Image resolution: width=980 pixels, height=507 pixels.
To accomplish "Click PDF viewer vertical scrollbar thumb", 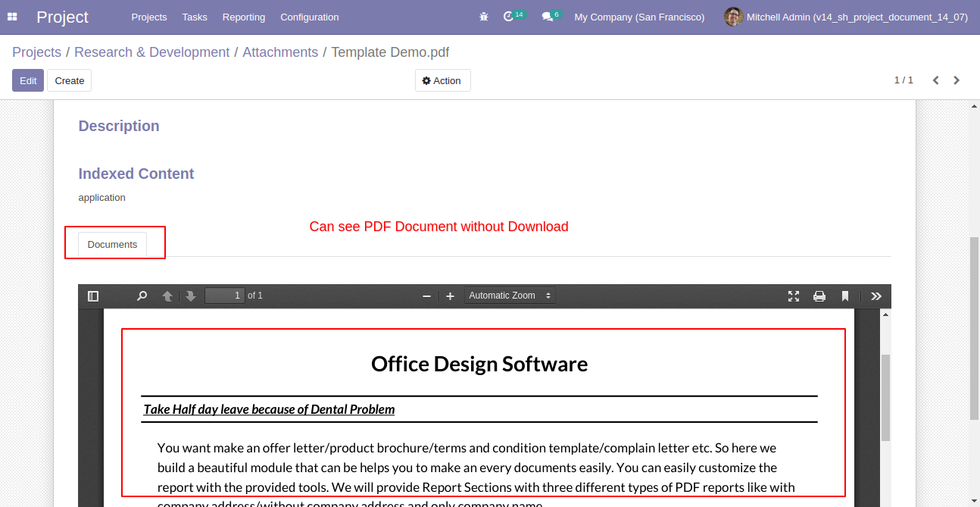I will click(885, 397).
